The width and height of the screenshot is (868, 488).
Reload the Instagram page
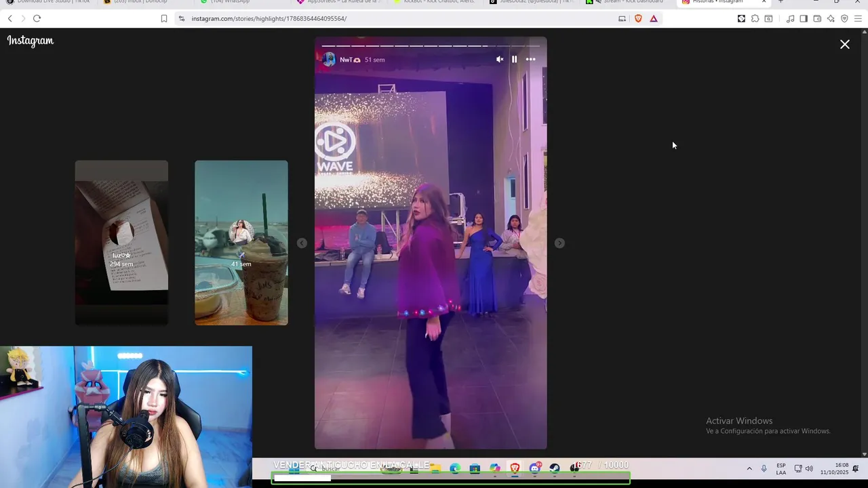point(37,18)
